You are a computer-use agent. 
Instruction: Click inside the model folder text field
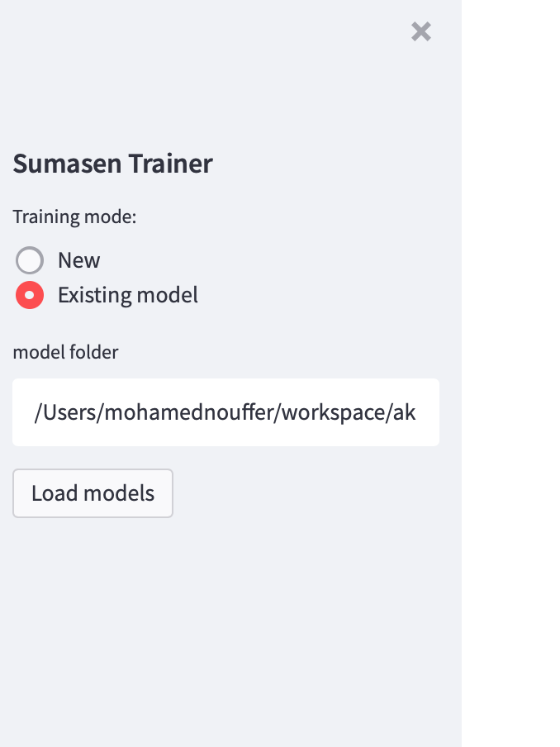[225, 412]
